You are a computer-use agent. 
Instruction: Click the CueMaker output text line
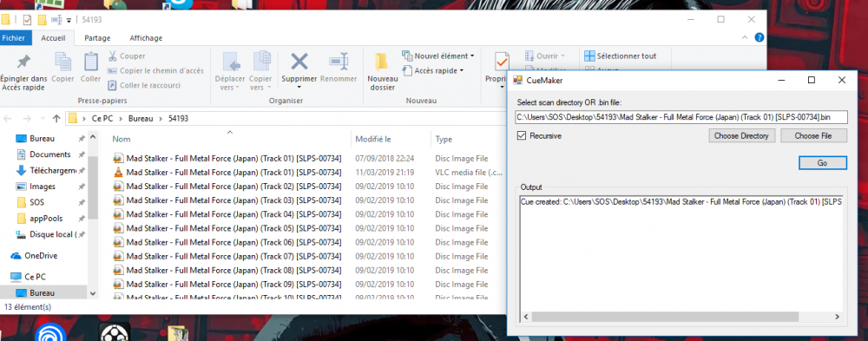click(681, 202)
